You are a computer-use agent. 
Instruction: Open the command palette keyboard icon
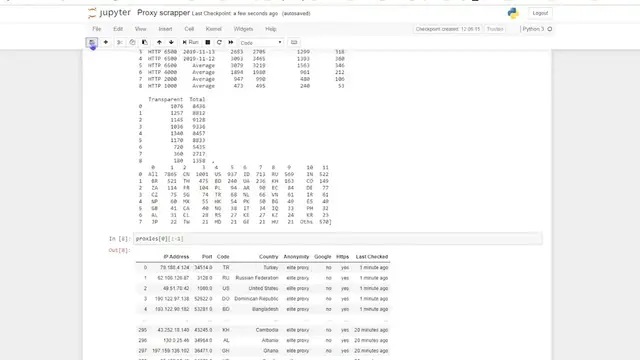point(294,42)
